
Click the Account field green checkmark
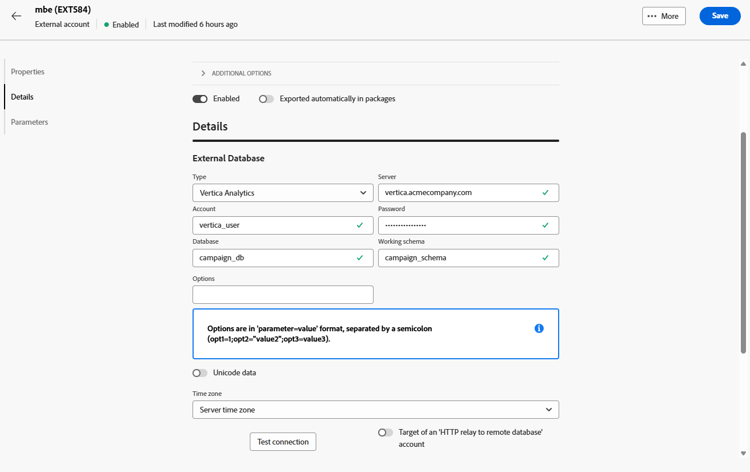[x=360, y=225]
